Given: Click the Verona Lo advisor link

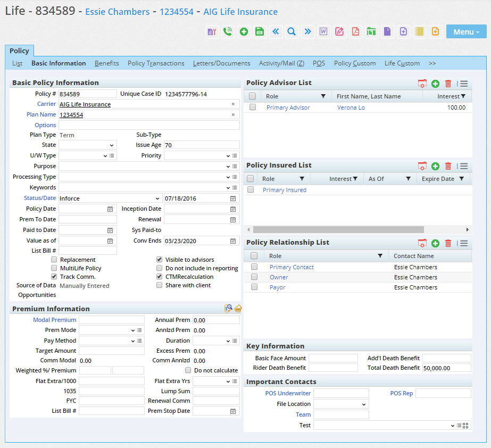Looking at the screenshot, I should (x=351, y=107).
